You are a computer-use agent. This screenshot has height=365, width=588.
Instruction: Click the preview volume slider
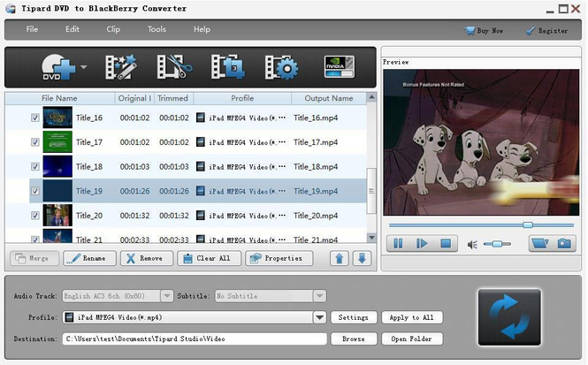tap(497, 244)
